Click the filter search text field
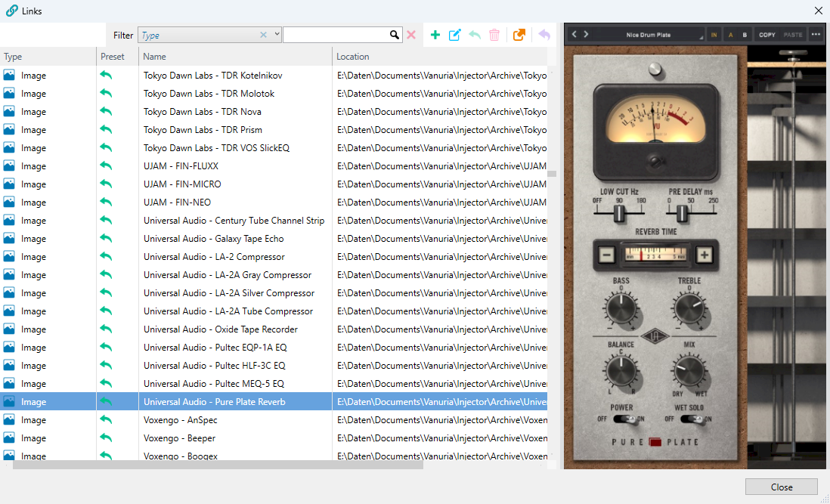This screenshot has height=504, width=830. click(336, 35)
